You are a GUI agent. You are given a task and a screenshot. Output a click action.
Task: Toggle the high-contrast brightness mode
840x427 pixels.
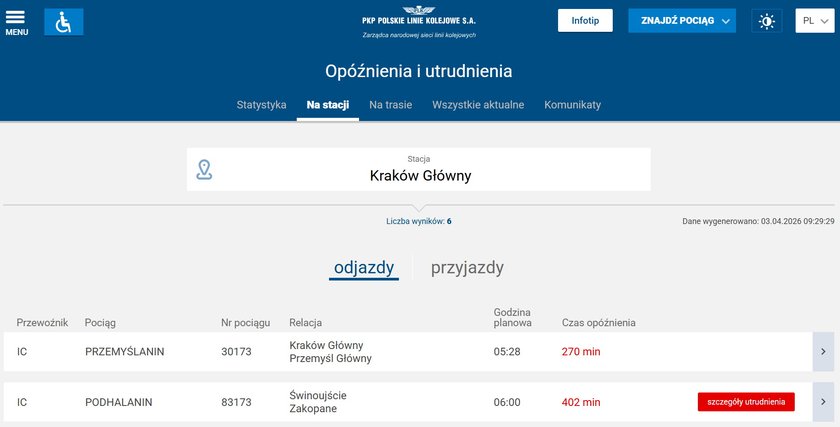coord(767,21)
